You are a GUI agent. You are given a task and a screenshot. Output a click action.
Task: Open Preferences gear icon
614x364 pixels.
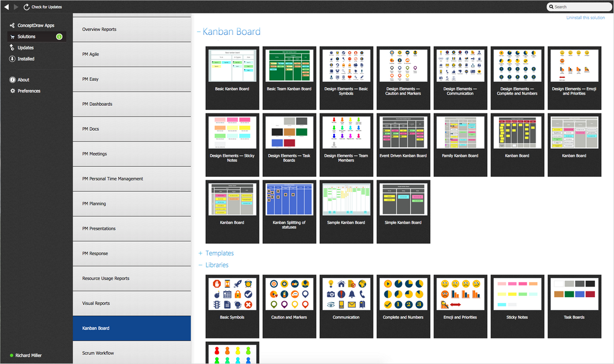pyautogui.click(x=13, y=91)
